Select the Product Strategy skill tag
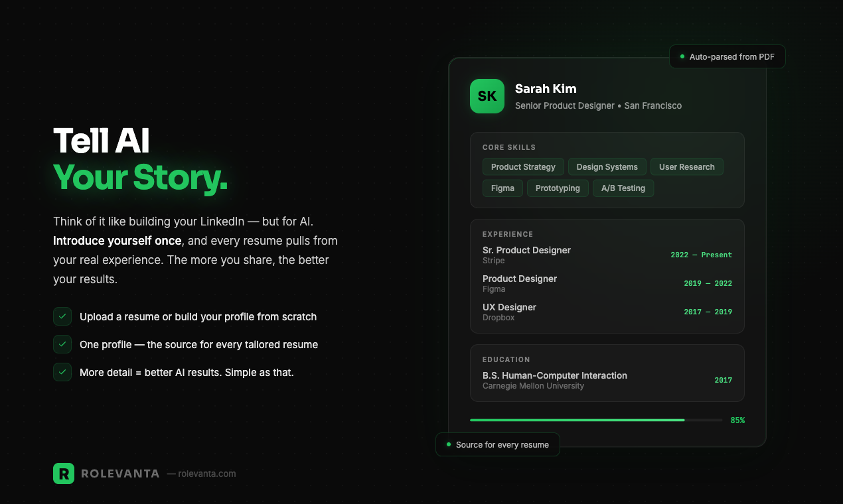 tap(523, 167)
